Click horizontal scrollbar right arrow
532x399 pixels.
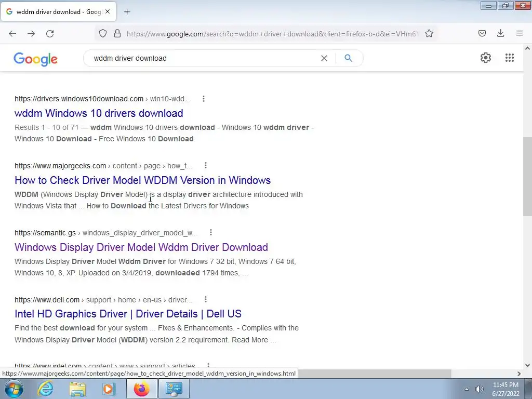tap(519, 374)
